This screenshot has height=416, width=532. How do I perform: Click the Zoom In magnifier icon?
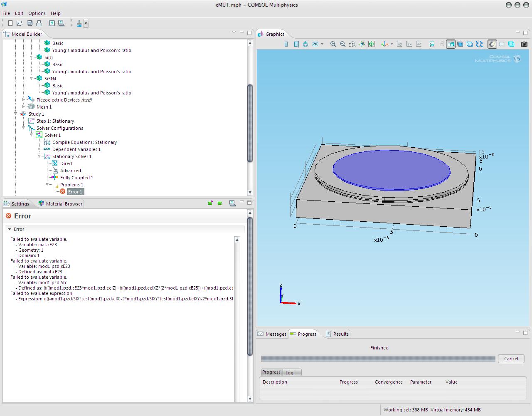click(333, 44)
